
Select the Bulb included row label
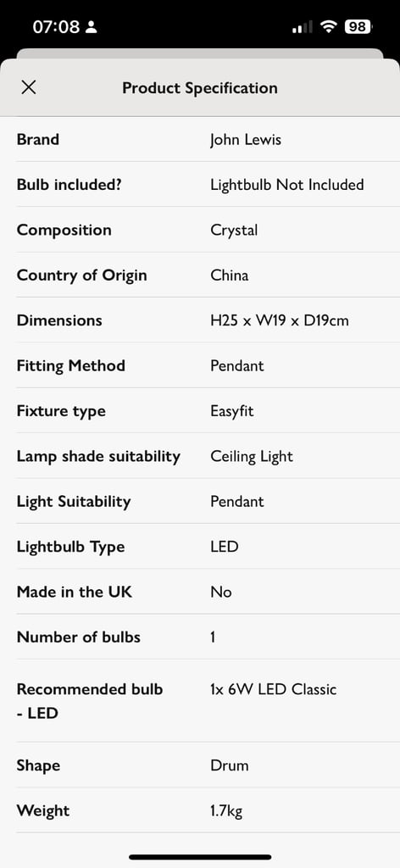(69, 185)
